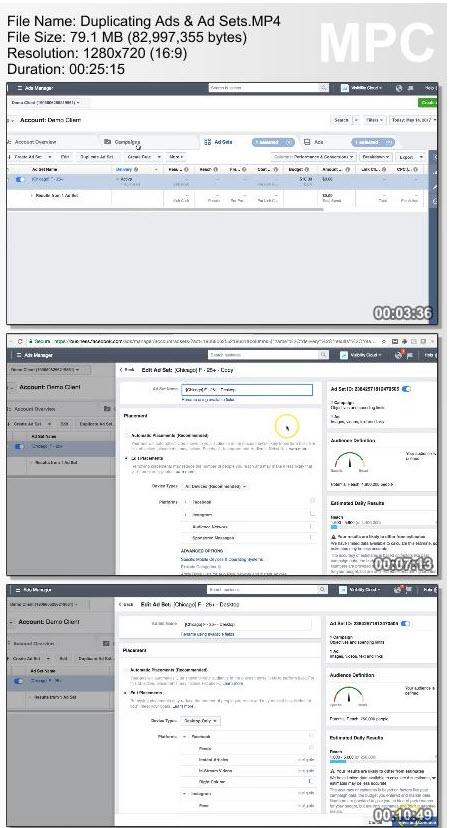This screenshot has height=828, width=450.
Task: Click the globe notifications icon in the 00:07:13 frame
Action: pyautogui.click(x=400, y=355)
